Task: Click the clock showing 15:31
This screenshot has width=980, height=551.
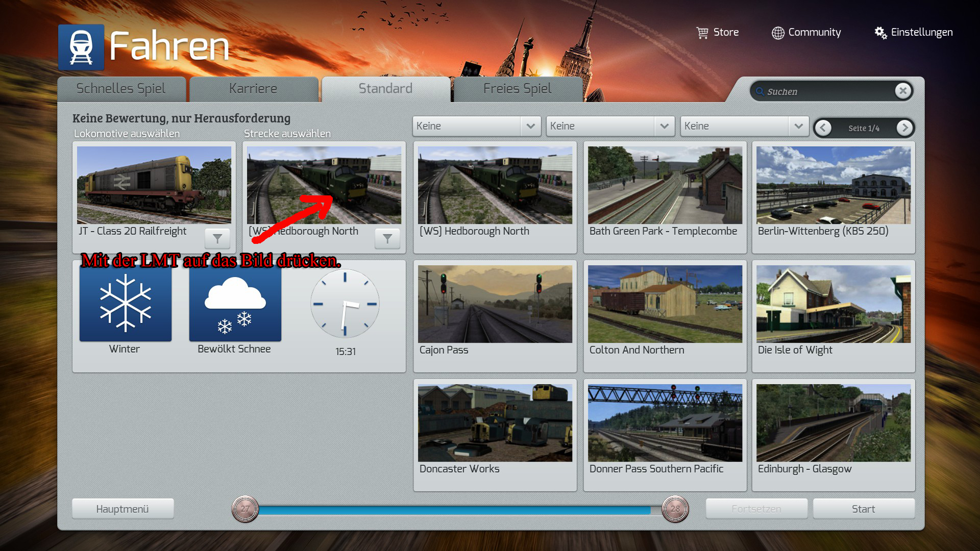Action: point(345,304)
